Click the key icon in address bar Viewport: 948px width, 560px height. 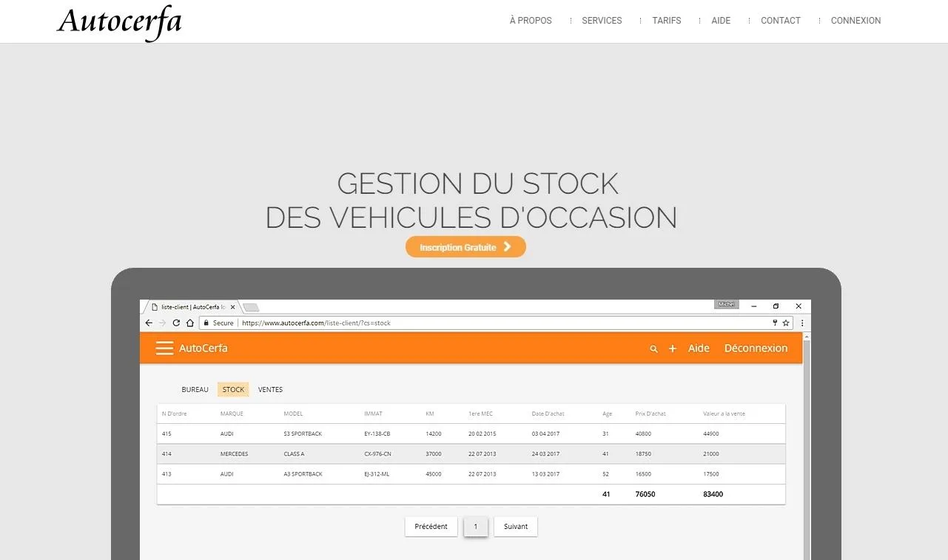coord(775,323)
